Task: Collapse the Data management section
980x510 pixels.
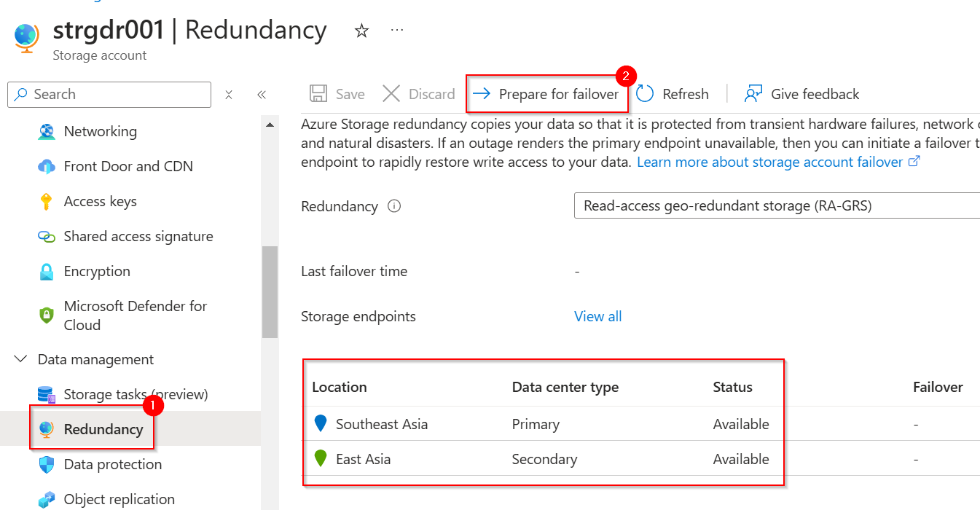Action: tap(21, 359)
